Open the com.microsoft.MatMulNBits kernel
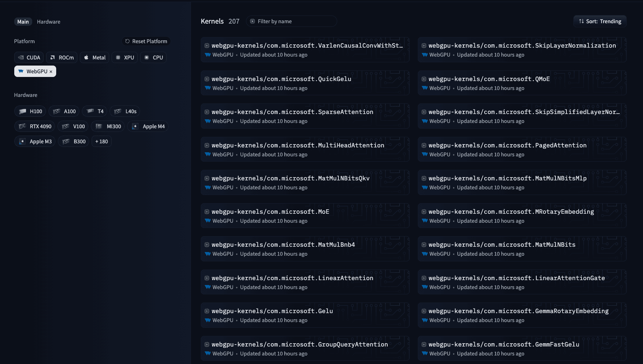This screenshot has width=643, height=364. click(x=522, y=249)
